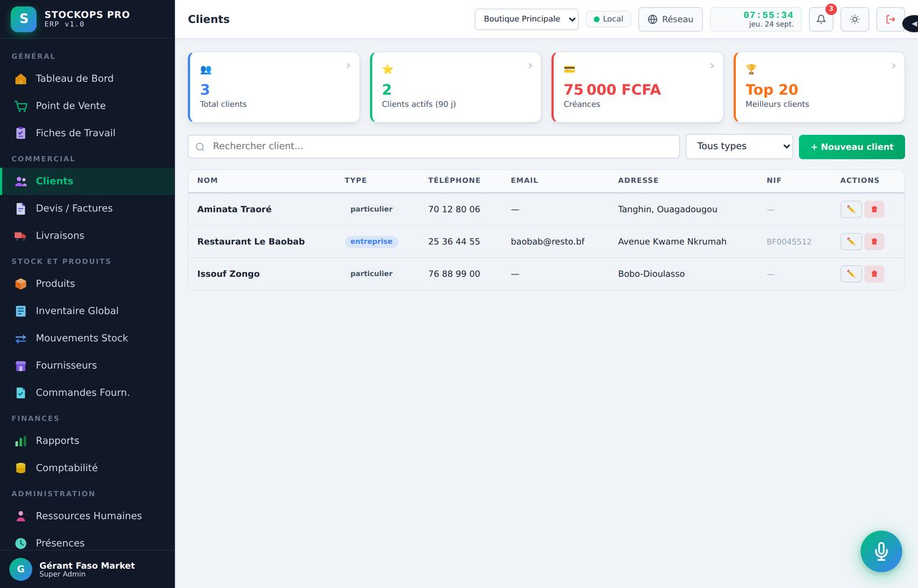Go to Fournisseurs page
The height and width of the screenshot is (588, 918).
(87, 365)
